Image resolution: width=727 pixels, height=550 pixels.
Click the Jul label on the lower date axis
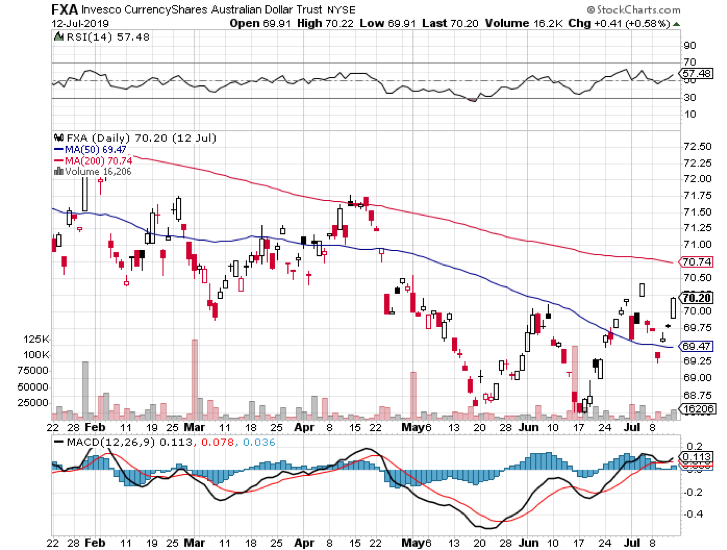631,543
